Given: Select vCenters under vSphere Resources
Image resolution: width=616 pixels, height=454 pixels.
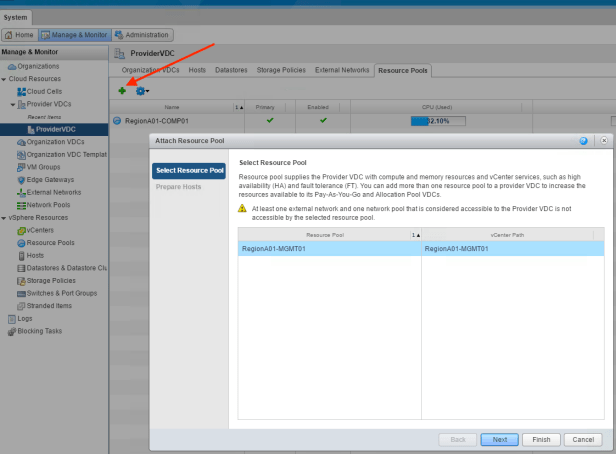Looking at the screenshot, I should point(41,230).
